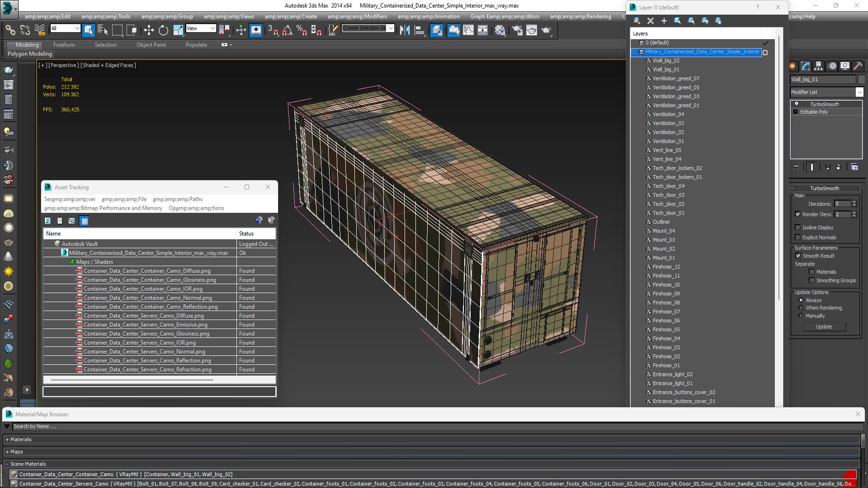Click the Polygon Modeling panel button
Viewport: 868px width, 488px height.
coord(30,54)
